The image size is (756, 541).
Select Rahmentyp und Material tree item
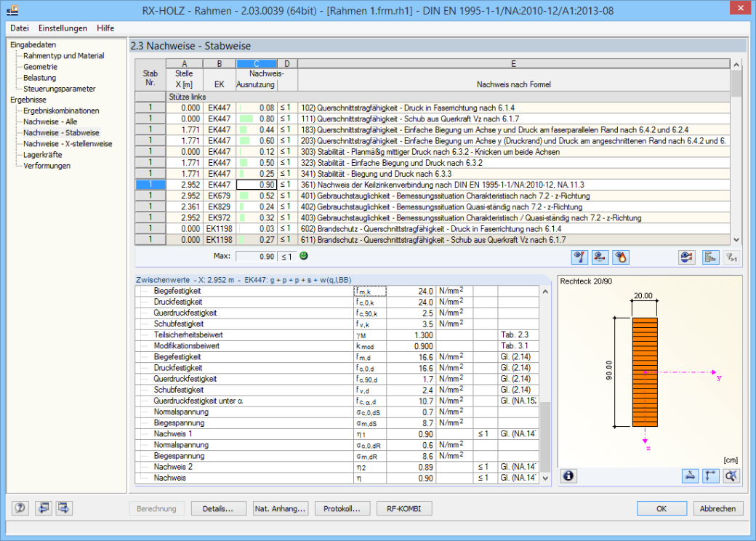64,56
